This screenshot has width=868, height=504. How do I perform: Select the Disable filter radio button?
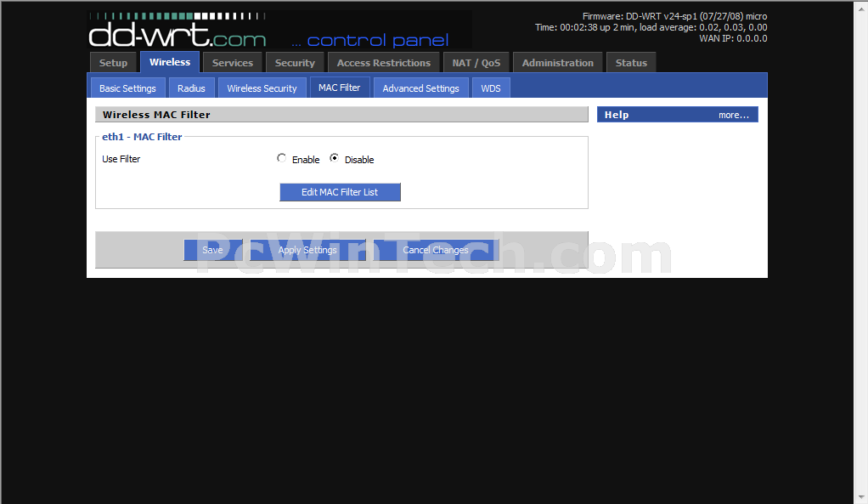334,158
